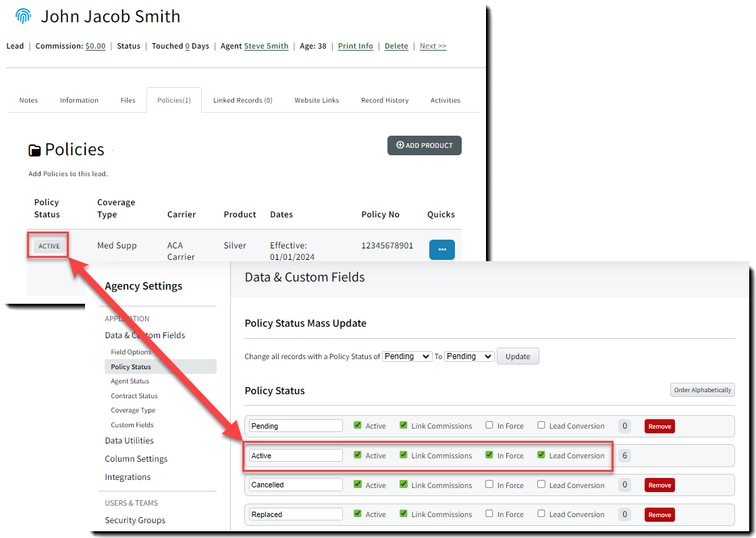Remove the Pending policy status
This screenshot has width=756, height=538.
[x=659, y=426]
